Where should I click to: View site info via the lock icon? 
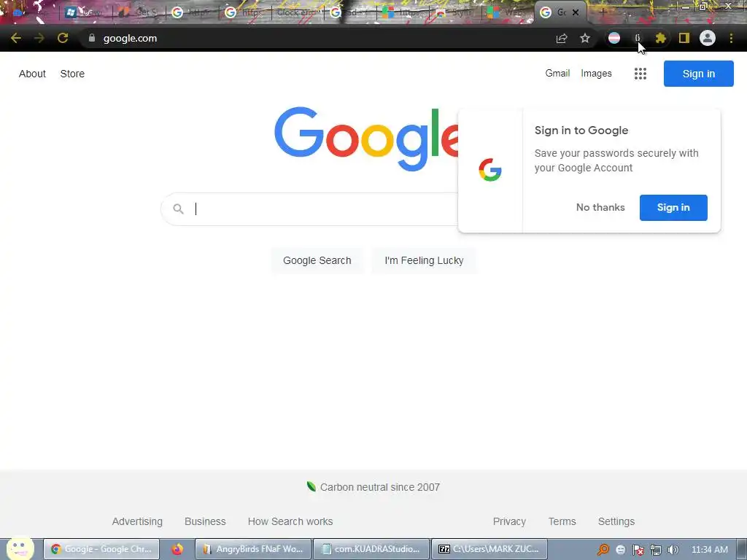click(92, 38)
